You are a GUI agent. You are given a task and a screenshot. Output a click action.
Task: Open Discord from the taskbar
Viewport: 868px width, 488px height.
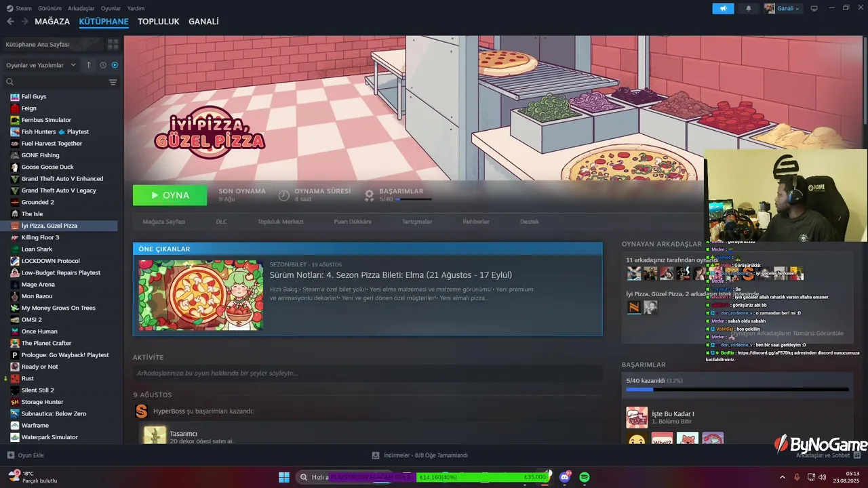pyautogui.click(x=565, y=477)
